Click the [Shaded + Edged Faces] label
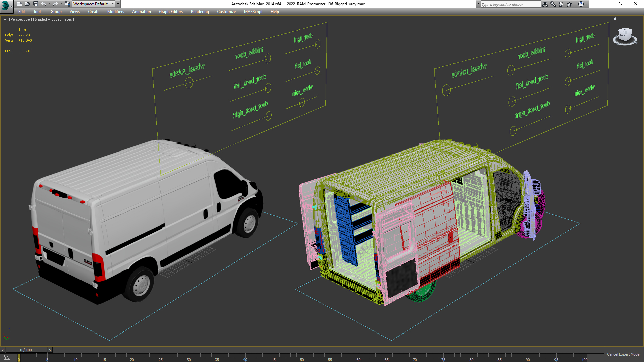The width and height of the screenshot is (644, 362). (53, 19)
